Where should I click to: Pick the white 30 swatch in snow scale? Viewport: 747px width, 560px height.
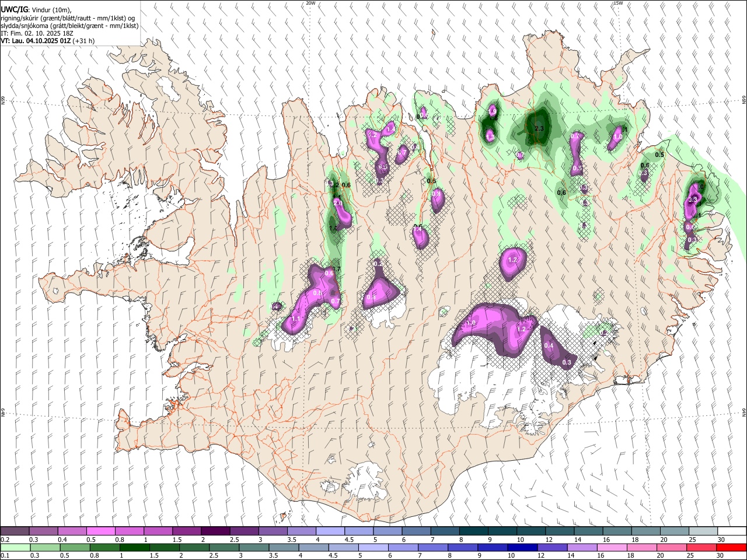click(732, 531)
